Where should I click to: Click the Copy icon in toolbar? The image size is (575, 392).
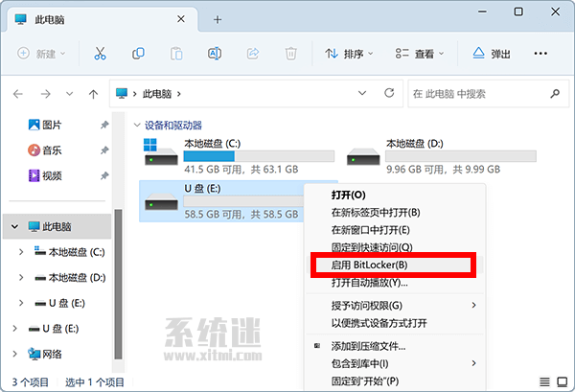coord(138,54)
